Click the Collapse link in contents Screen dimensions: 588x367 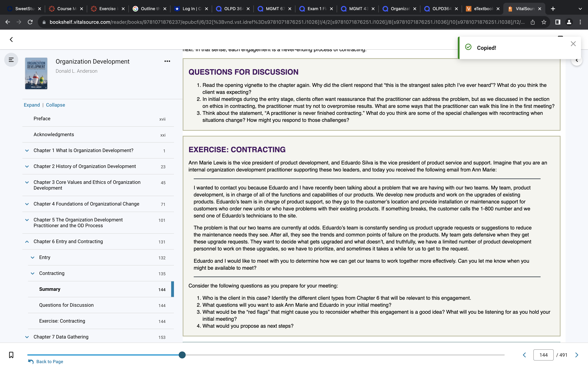click(55, 105)
